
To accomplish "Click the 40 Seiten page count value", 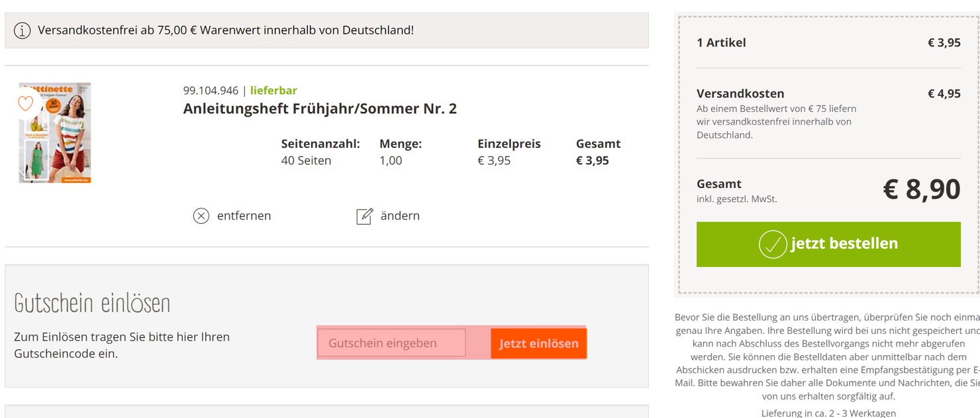I will click(x=306, y=160).
